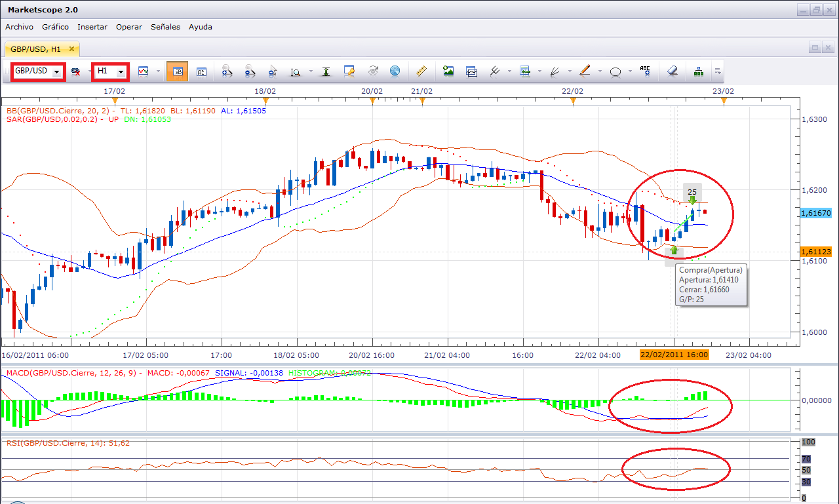Click the add indicator icon with green arrow
The image size is (839, 504).
pyautogui.click(x=524, y=71)
